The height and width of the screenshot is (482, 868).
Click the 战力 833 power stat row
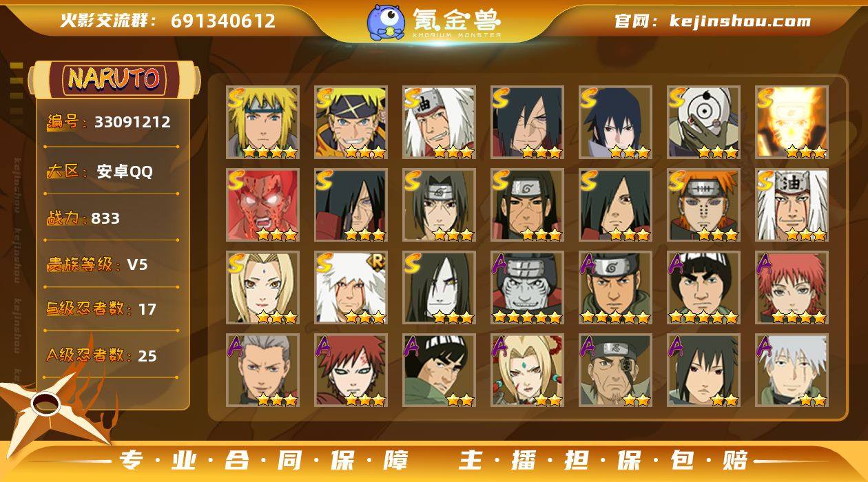[112, 218]
